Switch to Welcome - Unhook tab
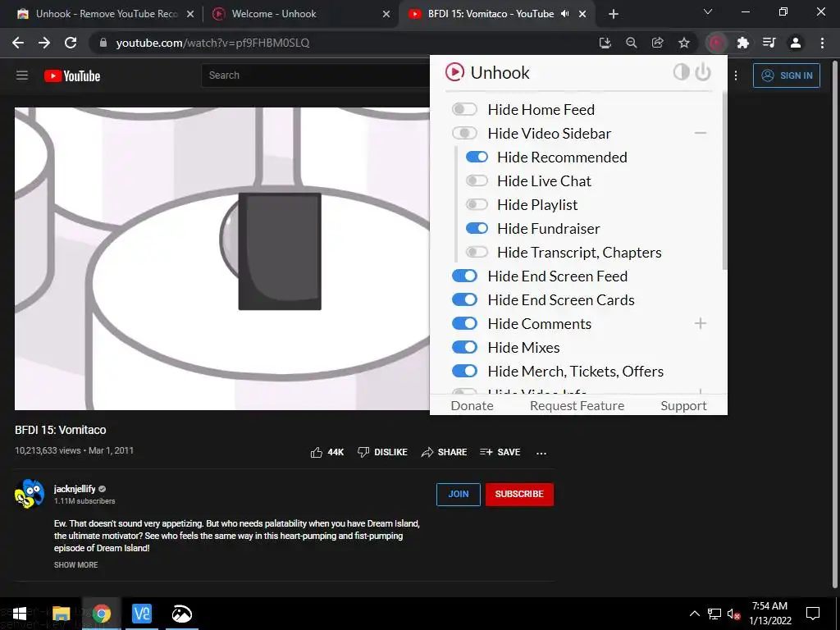 pyautogui.click(x=300, y=14)
